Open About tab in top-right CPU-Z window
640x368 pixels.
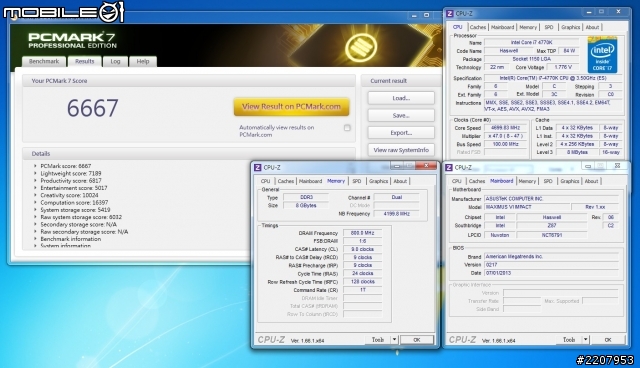(x=592, y=27)
